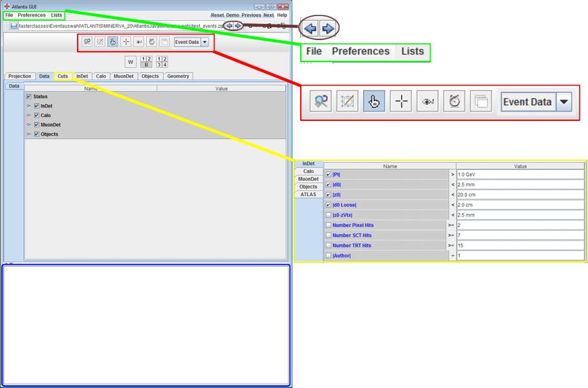Select the Clock tool in main toolbar
The image size is (588, 388).
pyautogui.click(x=151, y=42)
